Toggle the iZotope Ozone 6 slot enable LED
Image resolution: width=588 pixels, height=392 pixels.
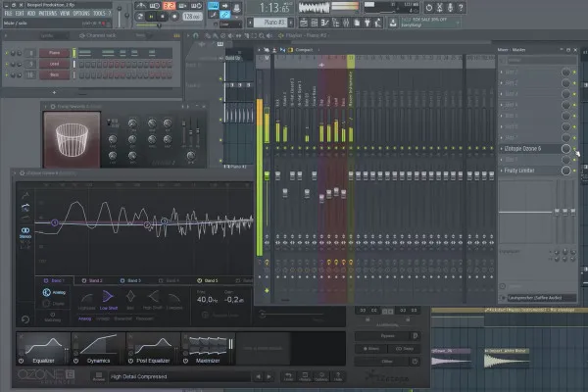(575, 149)
